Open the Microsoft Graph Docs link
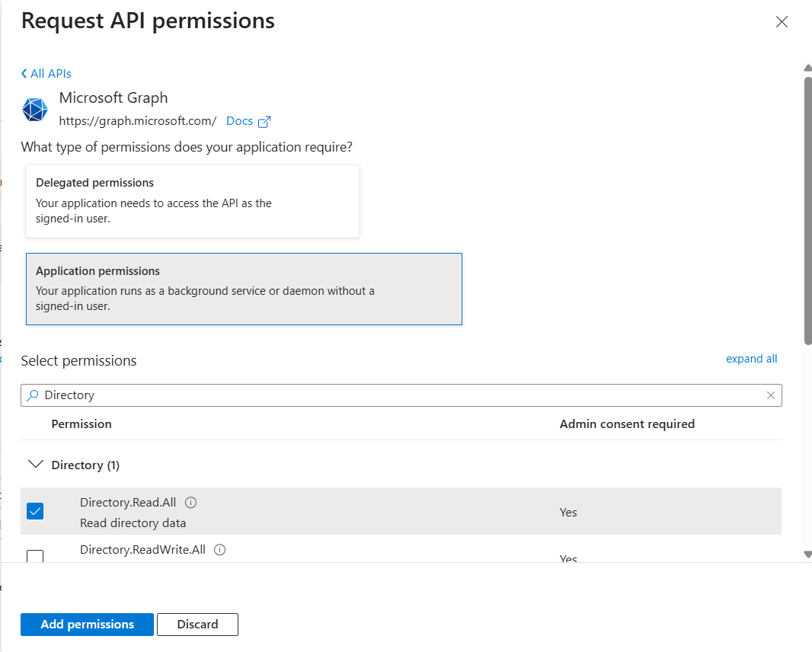 click(x=239, y=121)
